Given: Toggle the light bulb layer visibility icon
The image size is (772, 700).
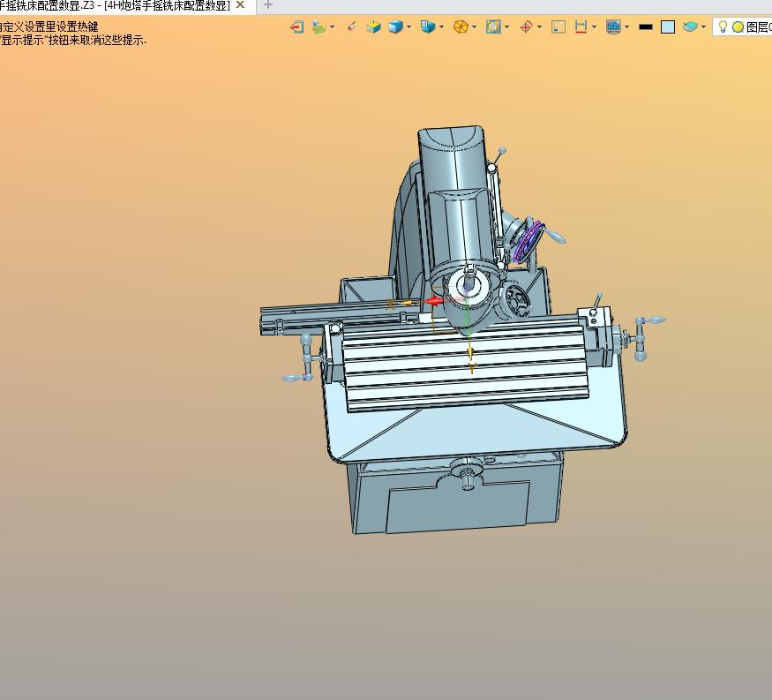Looking at the screenshot, I should tap(723, 26).
